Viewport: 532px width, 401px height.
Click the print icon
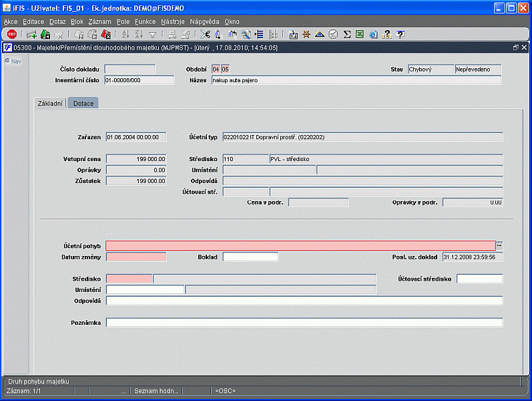click(172, 34)
